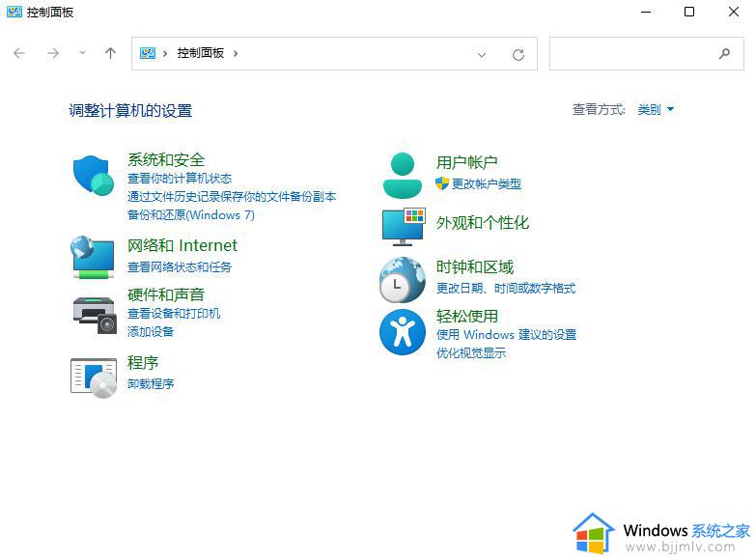The height and width of the screenshot is (560, 755).
Task: Open 备份和还原(Windows 7) link
Action: tap(190, 214)
